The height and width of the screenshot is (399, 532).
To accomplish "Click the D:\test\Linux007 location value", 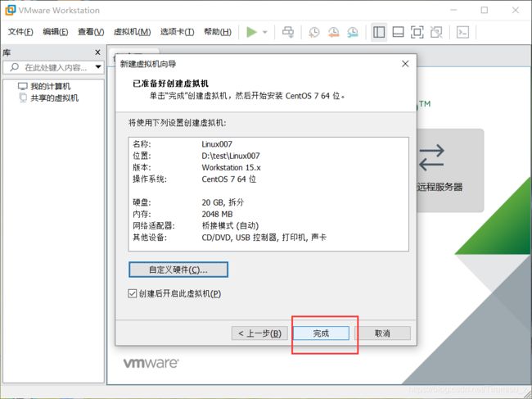I will point(231,156).
